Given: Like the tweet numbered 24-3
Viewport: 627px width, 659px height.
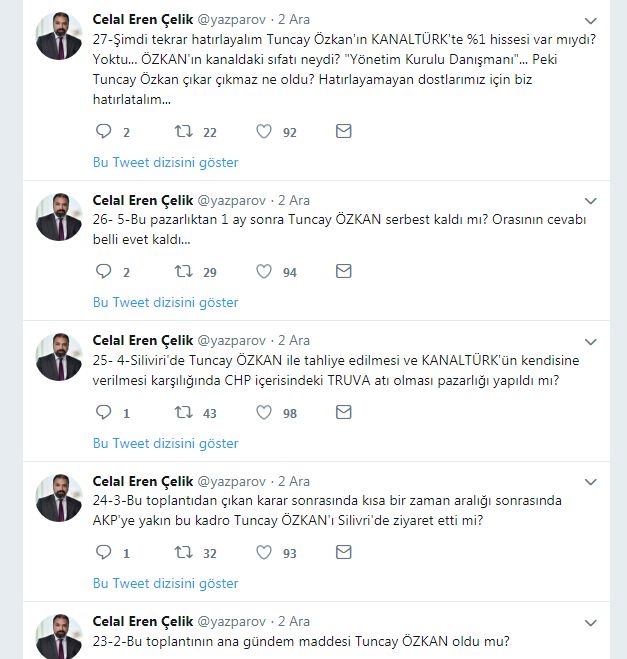Looking at the screenshot, I should click(264, 552).
